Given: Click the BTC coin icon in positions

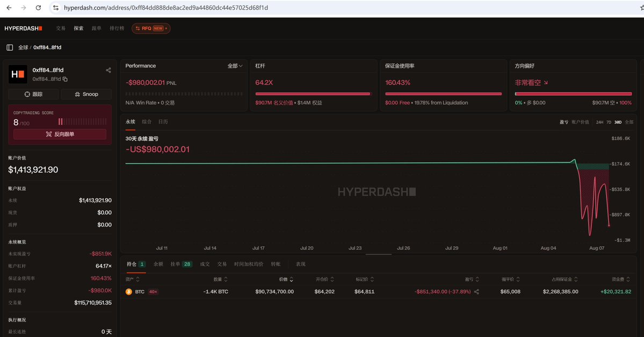Looking at the screenshot, I should pyautogui.click(x=128, y=292).
